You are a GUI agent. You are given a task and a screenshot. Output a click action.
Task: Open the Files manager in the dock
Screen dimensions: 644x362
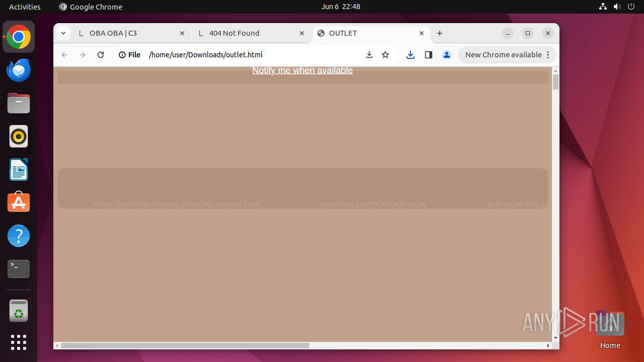19,103
